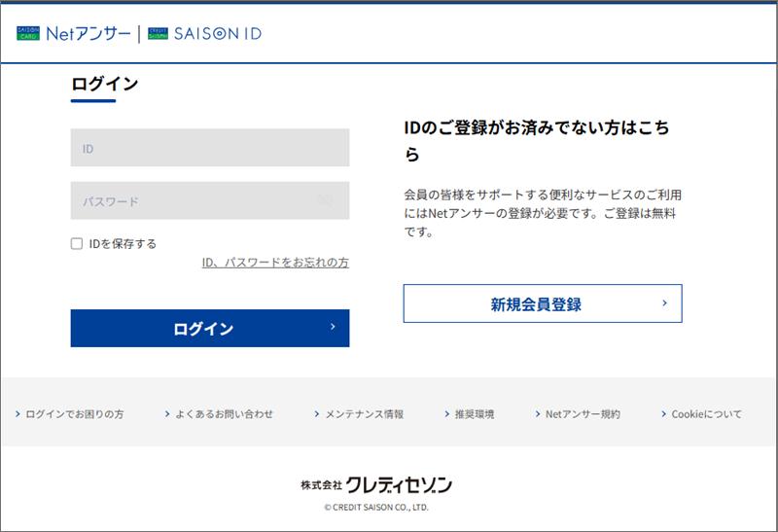The width and height of the screenshot is (778, 532).
Task: Open Netアンサー規約 footer link
Action: [x=578, y=414]
